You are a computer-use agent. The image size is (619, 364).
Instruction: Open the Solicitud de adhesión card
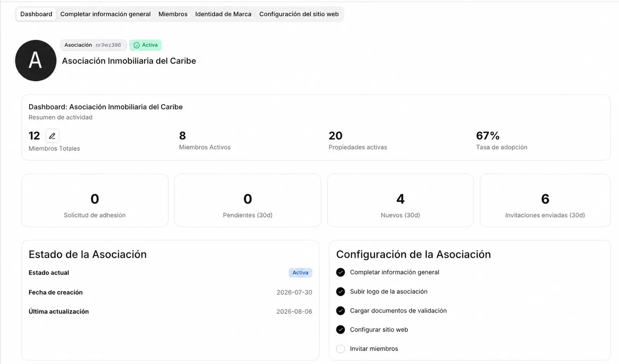(95, 200)
